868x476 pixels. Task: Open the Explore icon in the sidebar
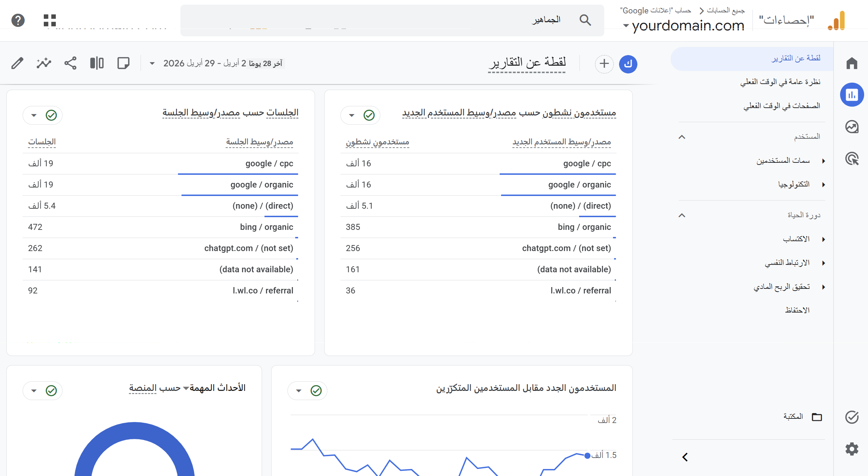coord(852,126)
